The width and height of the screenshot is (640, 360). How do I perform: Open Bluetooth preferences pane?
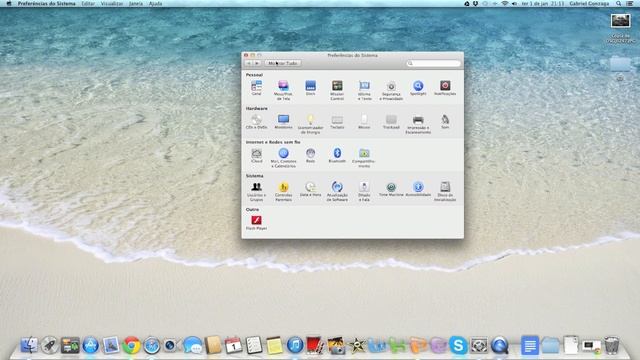(x=337, y=156)
